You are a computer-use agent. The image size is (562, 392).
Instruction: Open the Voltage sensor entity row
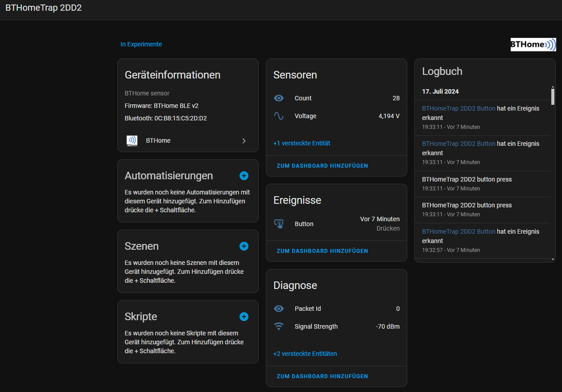coord(337,116)
